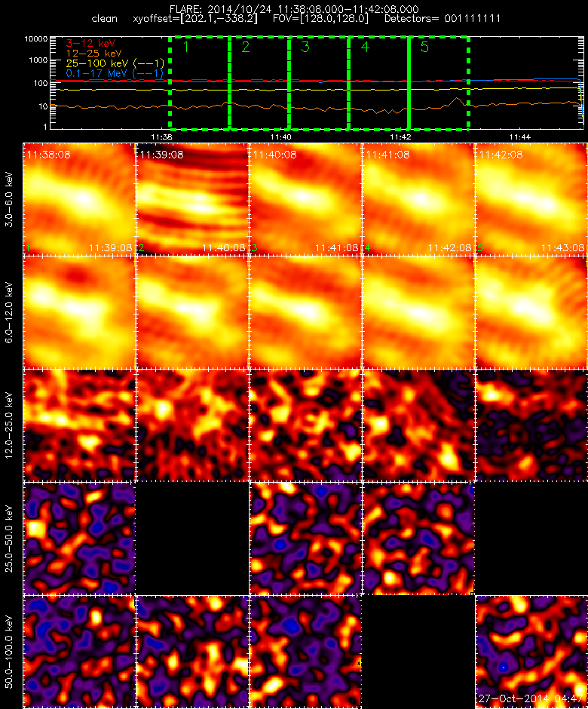Image resolution: width=588 pixels, height=709 pixels.
Task: Click the 11:40 tick label on time axis
Action: click(280, 137)
